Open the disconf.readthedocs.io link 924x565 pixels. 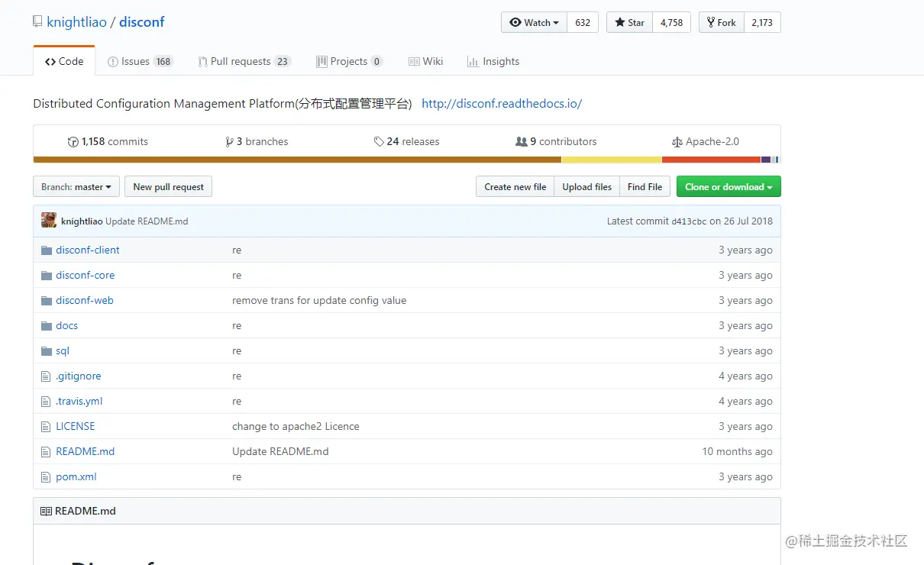[x=502, y=104]
